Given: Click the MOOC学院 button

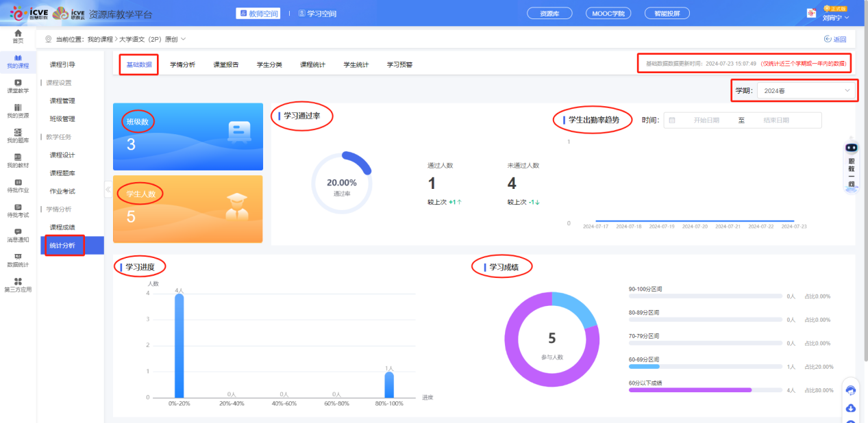Looking at the screenshot, I should click(x=608, y=14).
